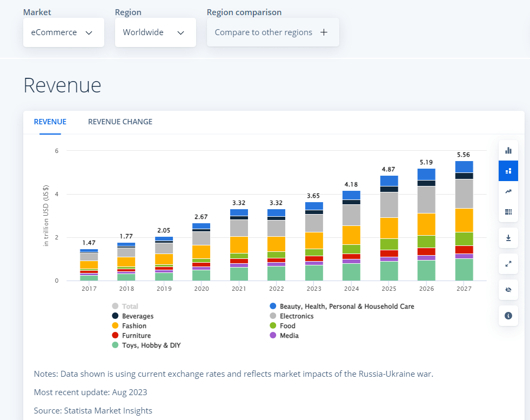The width and height of the screenshot is (530, 420).
Task: Open the Market eCommerce dropdown
Action: [64, 32]
